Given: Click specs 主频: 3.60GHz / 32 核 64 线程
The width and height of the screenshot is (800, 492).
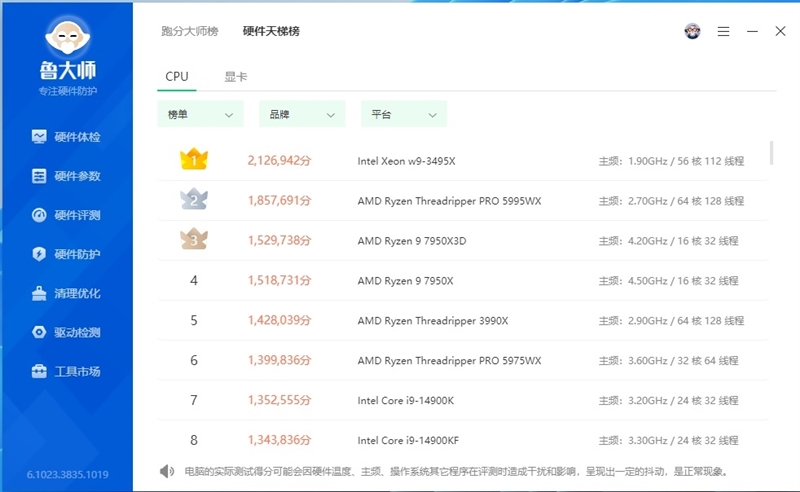Looking at the screenshot, I should [x=668, y=360].
